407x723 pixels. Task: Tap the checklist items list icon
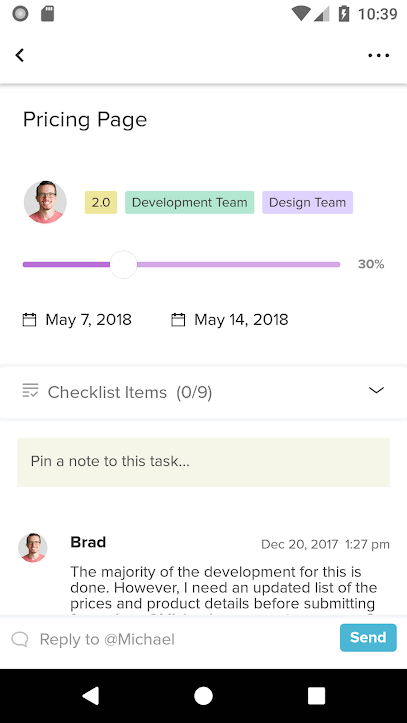click(30, 391)
